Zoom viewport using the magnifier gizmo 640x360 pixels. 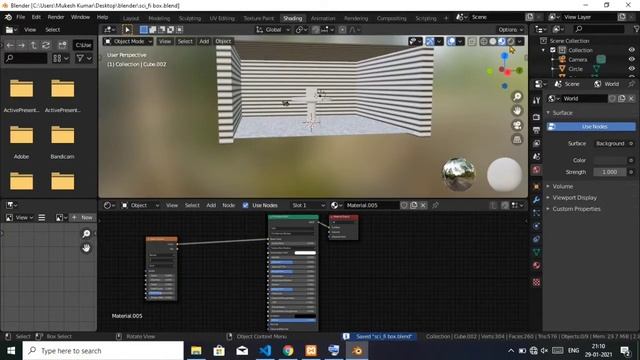[517, 96]
